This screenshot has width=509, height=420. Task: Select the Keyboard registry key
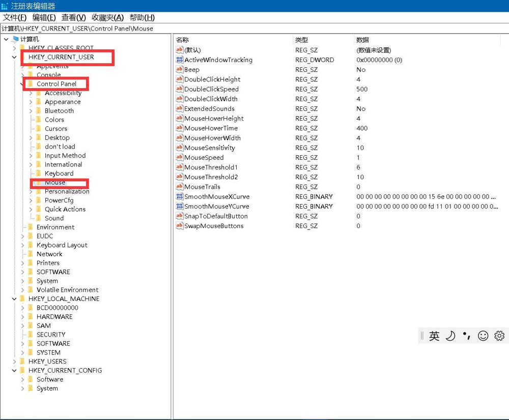tap(59, 174)
